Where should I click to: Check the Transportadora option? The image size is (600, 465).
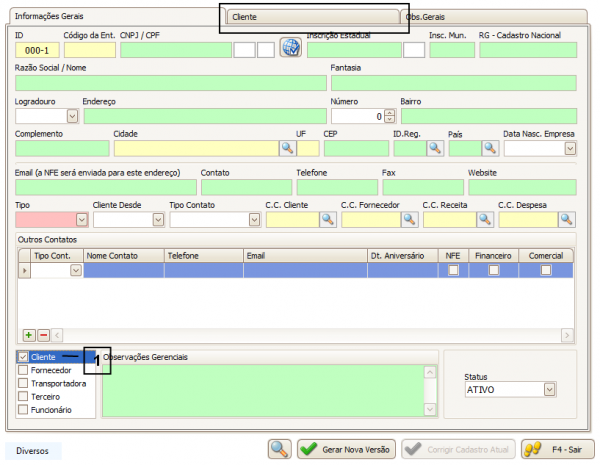coord(24,383)
